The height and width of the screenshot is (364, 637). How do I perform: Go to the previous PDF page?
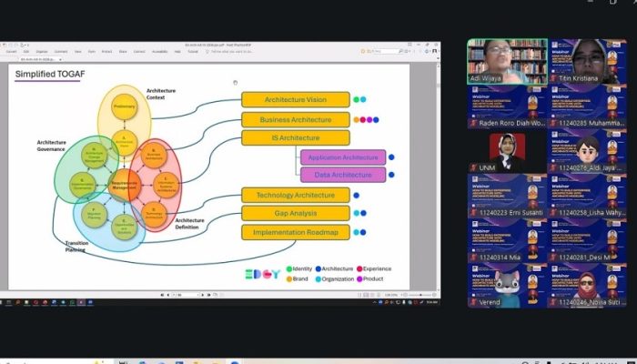pos(168,295)
